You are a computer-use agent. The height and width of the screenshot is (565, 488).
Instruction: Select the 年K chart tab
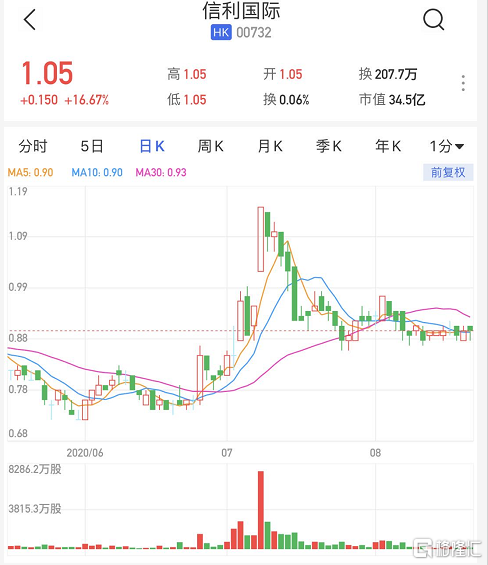tap(388, 146)
